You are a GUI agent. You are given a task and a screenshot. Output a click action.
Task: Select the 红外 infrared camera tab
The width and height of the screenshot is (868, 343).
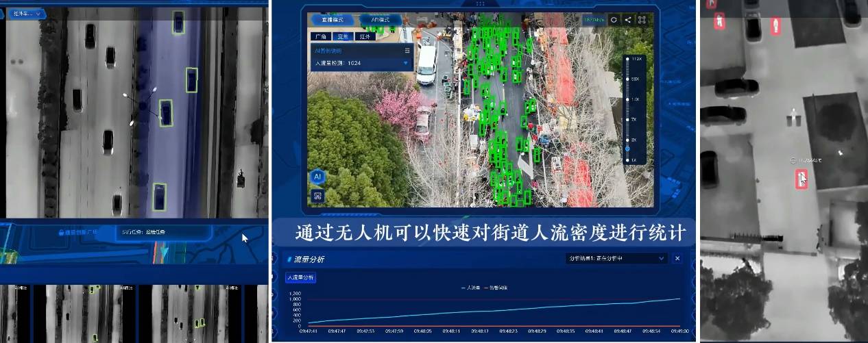[x=366, y=36]
